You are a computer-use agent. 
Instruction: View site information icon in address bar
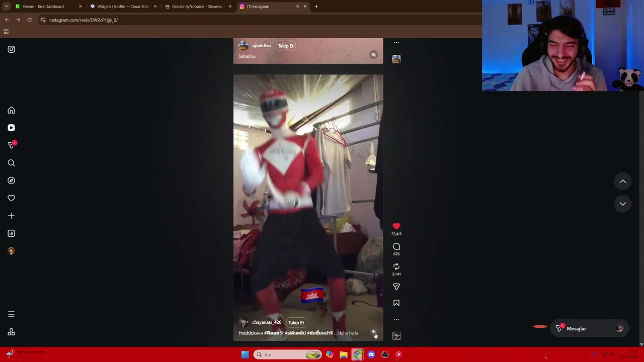pyautogui.click(x=43, y=20)
